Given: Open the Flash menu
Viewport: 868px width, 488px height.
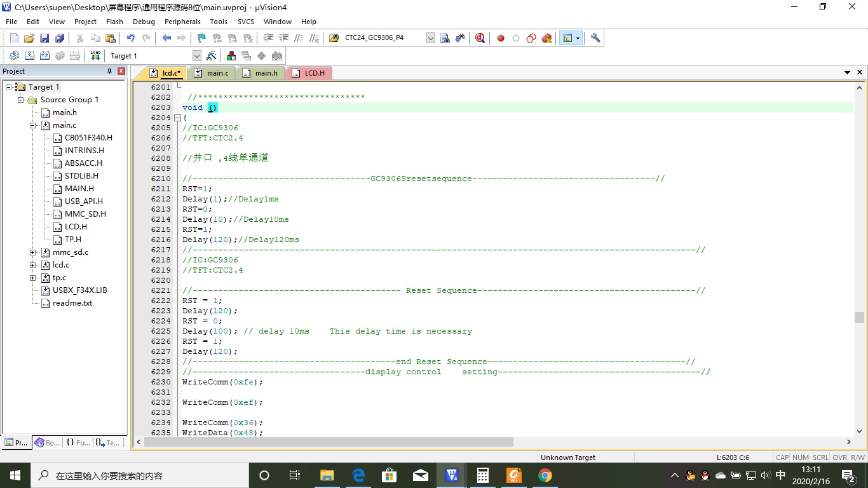Looking at the screenshot, I should pyautogui.click(x=114, y=22).
